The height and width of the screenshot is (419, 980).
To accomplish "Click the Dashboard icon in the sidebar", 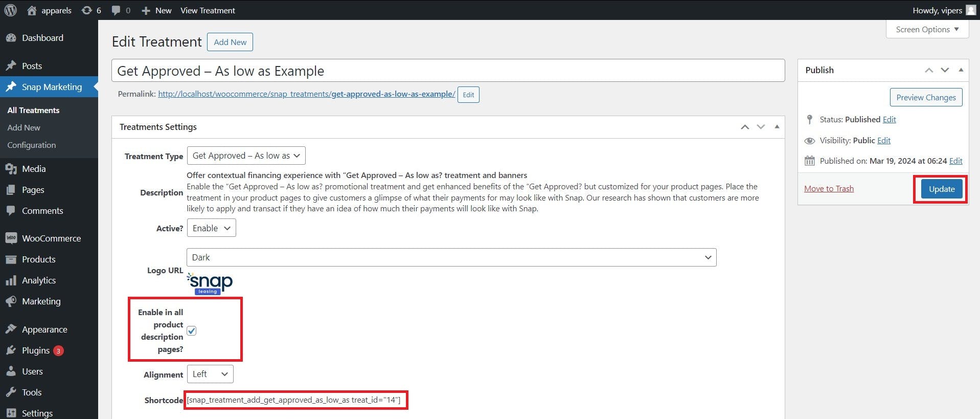I will pyautogui.click(x=11, y=38).
